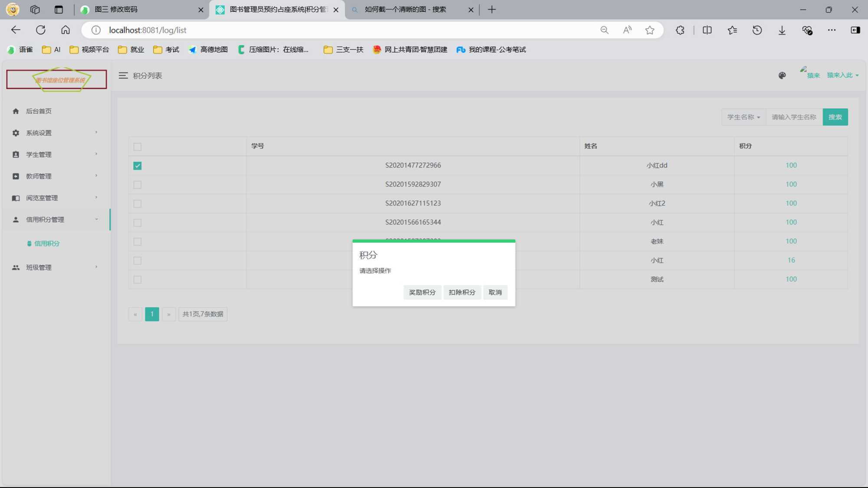Click the 扣除积分 button in dialog
Viewport: 868px width, 488px height.
(462, 293)
